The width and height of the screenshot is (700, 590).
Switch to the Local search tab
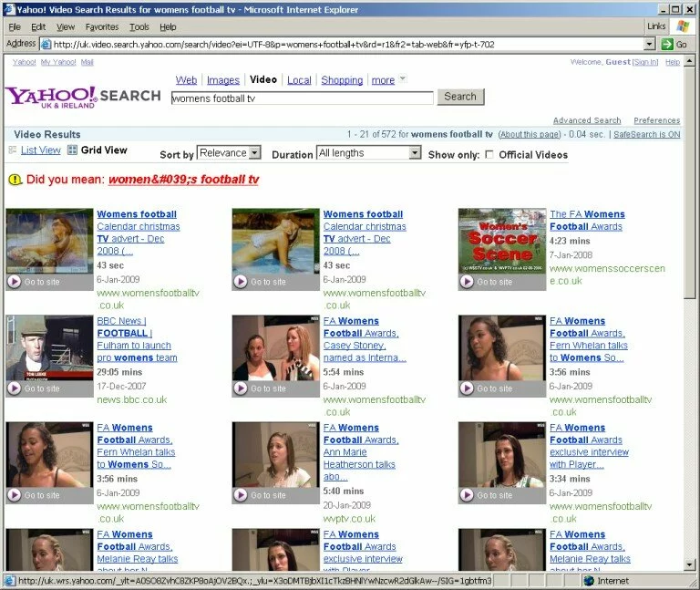pyautogui.click(x=299, y=80)
